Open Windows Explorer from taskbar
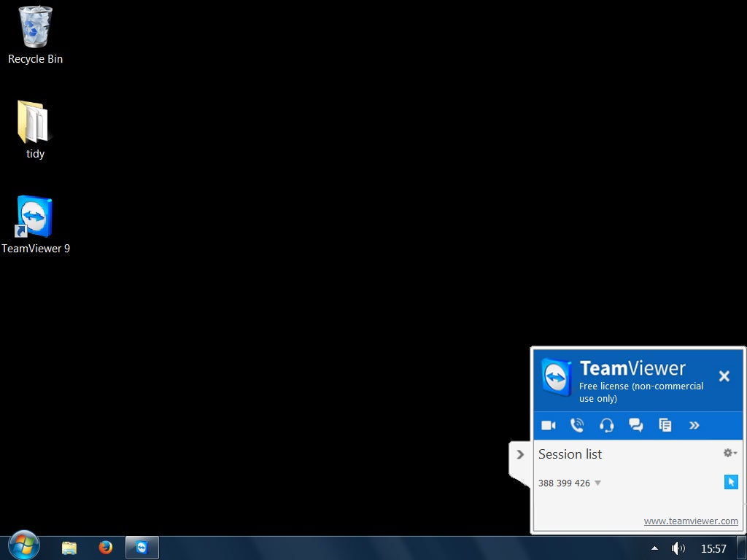Viewport: 747px width, 560px height. [69, 548]
